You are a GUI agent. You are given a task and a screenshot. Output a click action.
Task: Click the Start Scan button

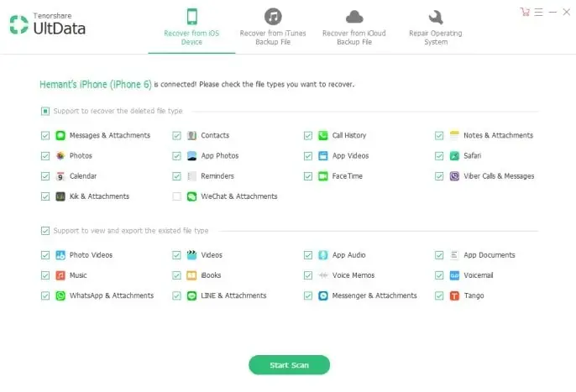[x=289, y=365]
